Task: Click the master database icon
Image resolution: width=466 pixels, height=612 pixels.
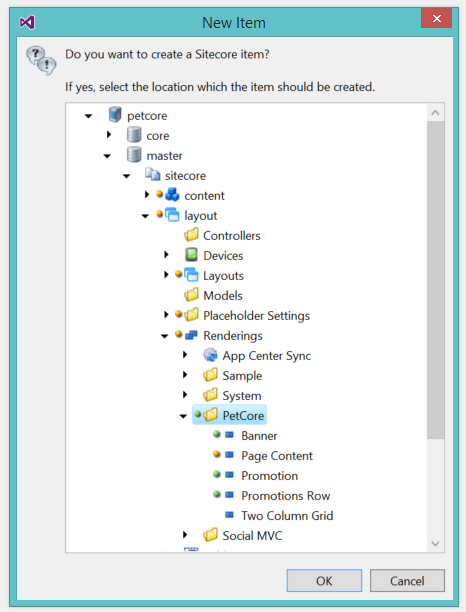Action: pos(134,155)
